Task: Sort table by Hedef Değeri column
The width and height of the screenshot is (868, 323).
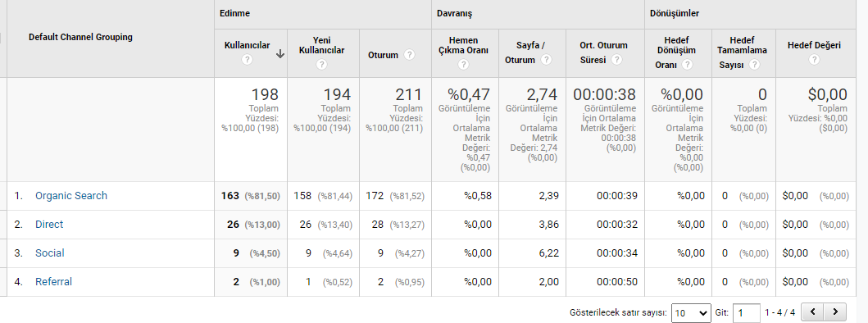Action: [x=814, y=45]
